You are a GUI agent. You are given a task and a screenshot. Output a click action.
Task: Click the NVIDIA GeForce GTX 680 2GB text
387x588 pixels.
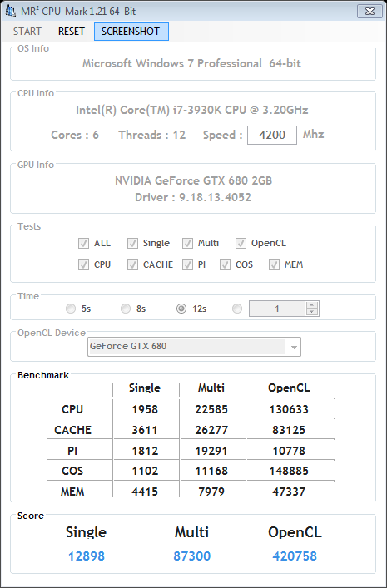coord(193,180)
